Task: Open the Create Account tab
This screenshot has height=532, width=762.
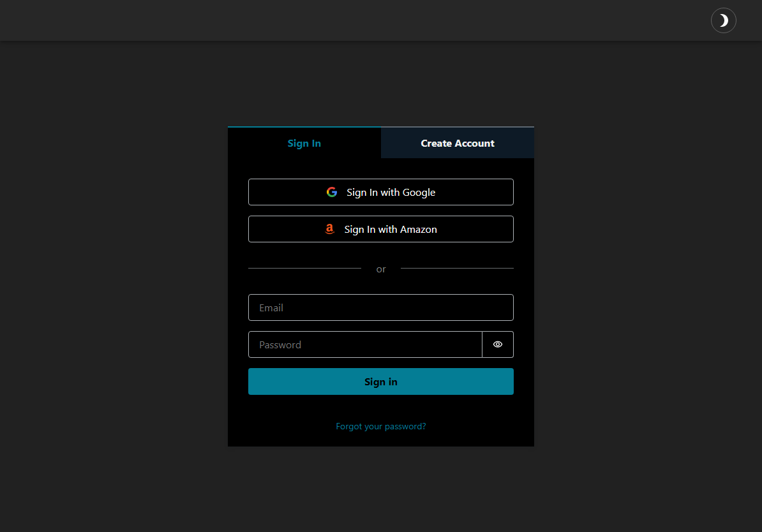Action: [458, 143]
